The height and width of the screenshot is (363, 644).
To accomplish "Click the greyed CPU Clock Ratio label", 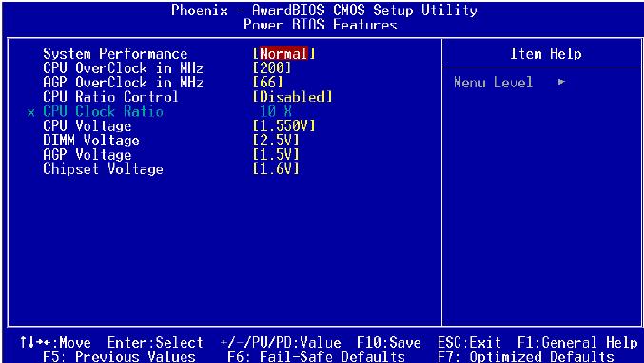I will pyautogui.click(x=103, y=111).
